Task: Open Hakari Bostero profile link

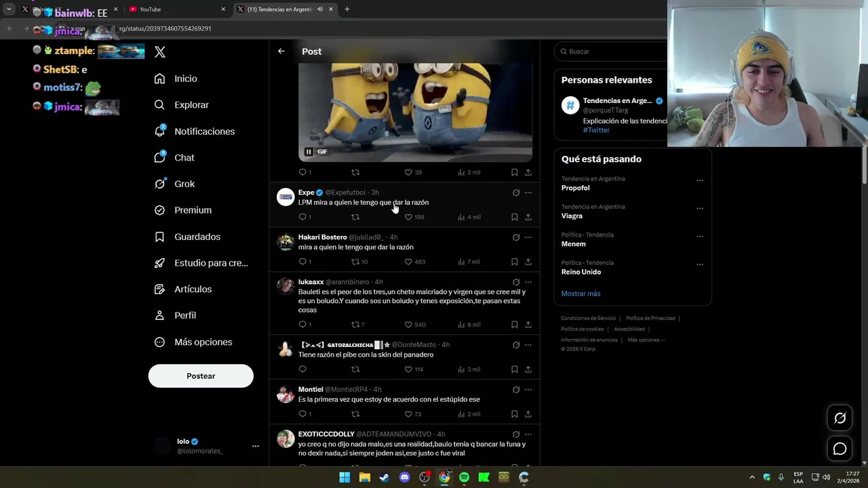Action: (x=323, y=237)
